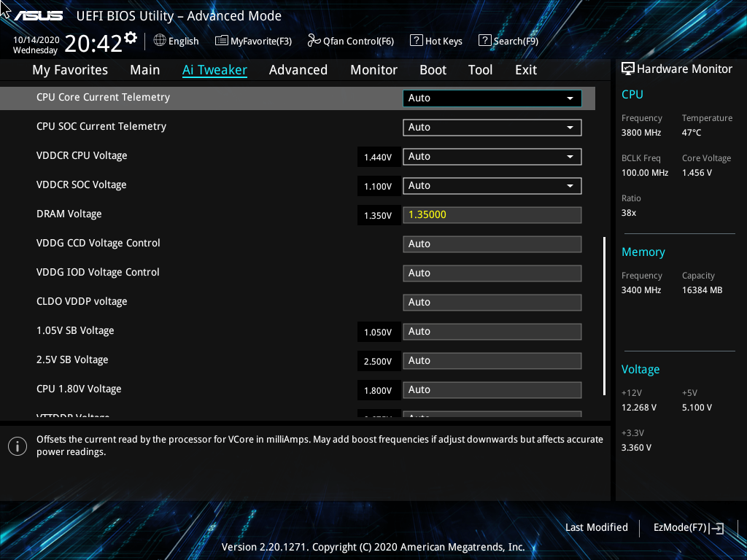Select the DRAM Voltage label
747x560 pixels.
click(69, 214)
